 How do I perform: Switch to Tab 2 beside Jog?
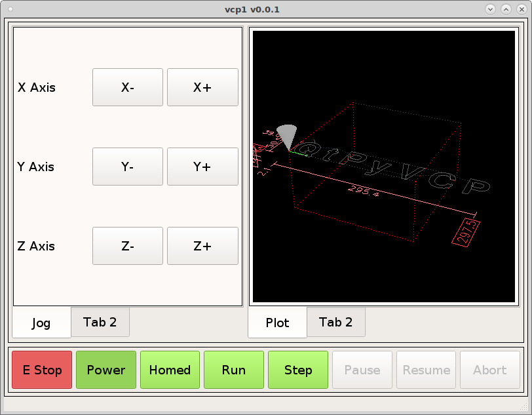100,322
